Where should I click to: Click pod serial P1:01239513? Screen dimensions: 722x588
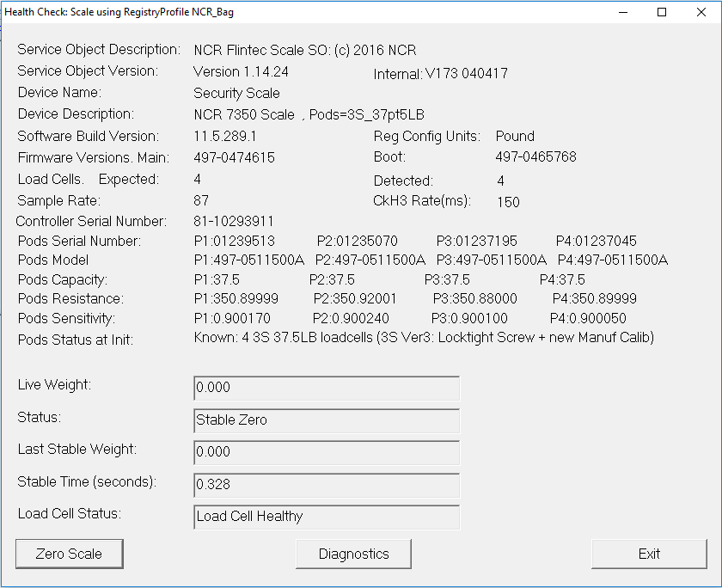[x=235, y=241]
